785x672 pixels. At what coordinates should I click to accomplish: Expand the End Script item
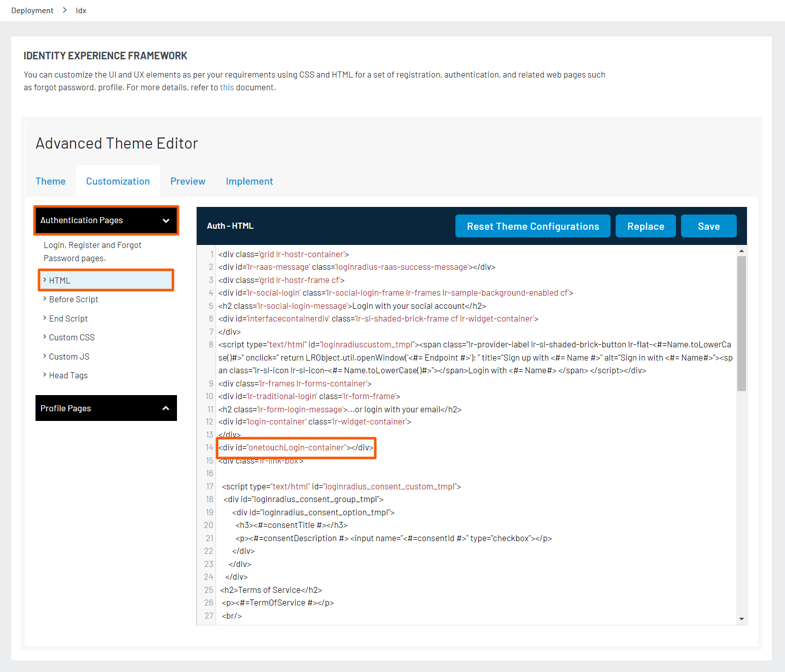[x=68, y=318]
